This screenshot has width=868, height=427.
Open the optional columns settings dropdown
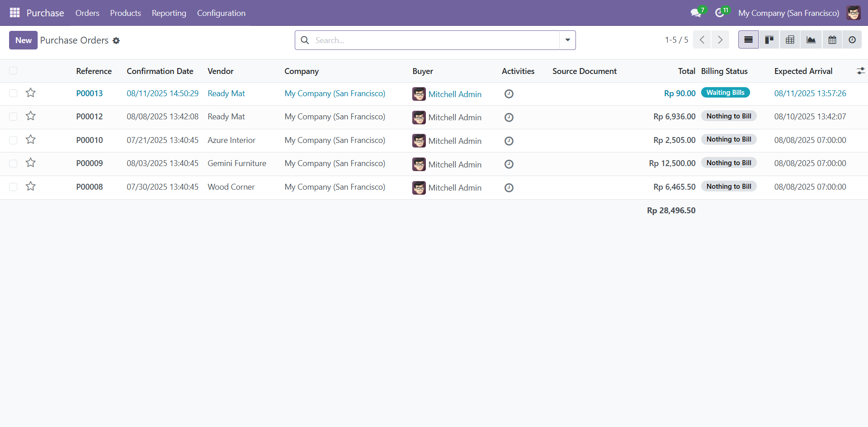click(x=860, y=71)
